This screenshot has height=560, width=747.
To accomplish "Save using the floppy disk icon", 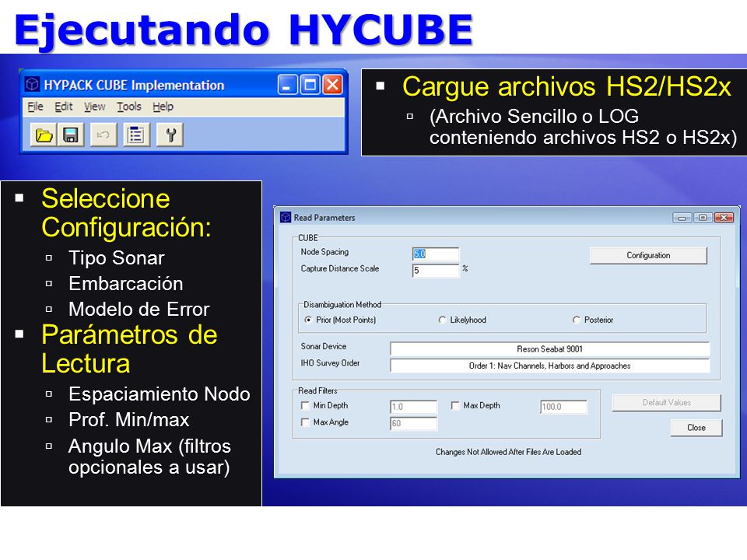I will (x=71, y=135).
